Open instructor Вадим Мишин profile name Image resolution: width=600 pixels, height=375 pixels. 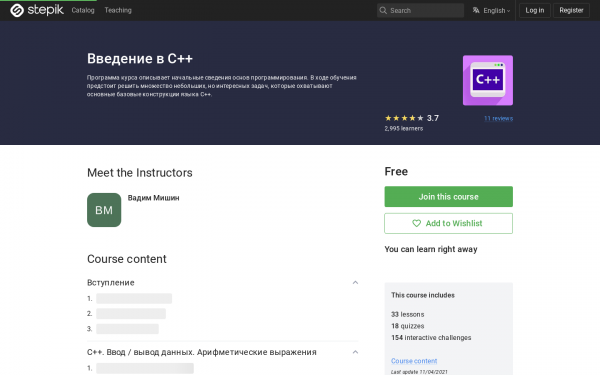pos(153,198)
